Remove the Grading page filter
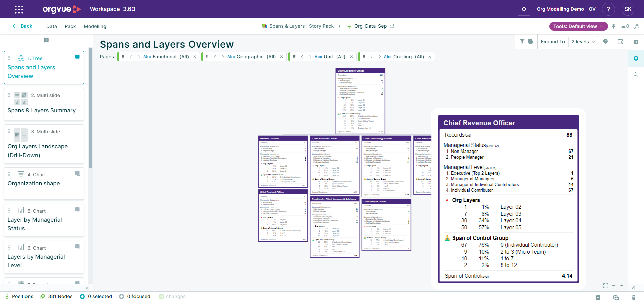This screenshot has width=644, height=303. 430,57
